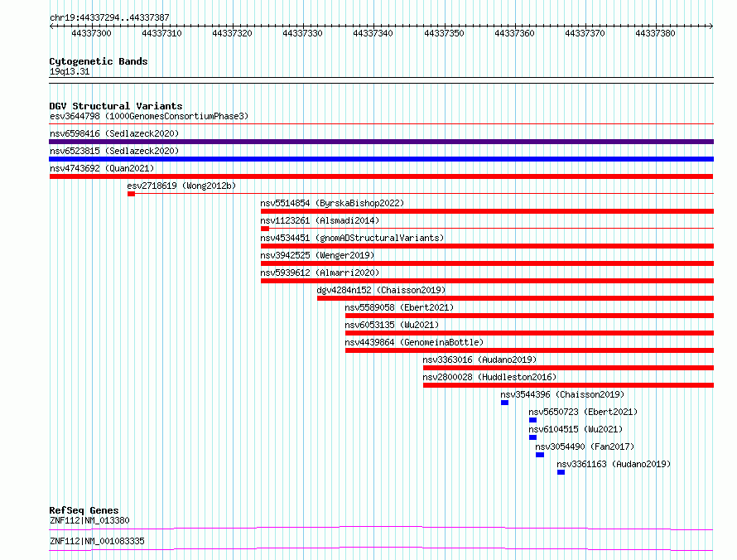Click the blue nsv3544396 variant block
The image size is (737, 560).
click(504, 403)
